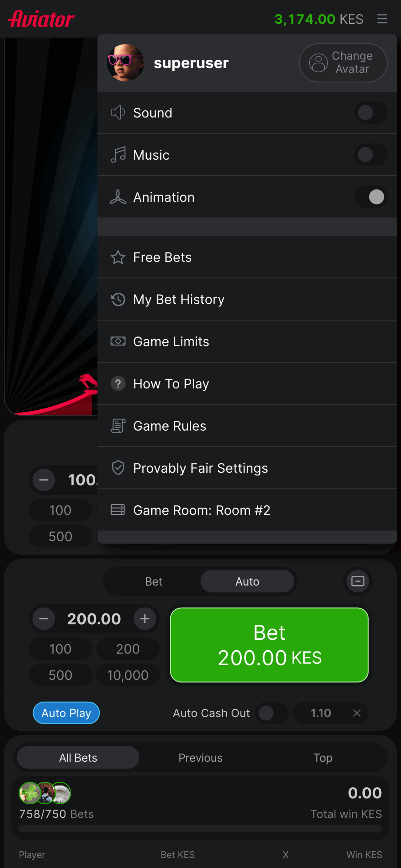Turn on Auto Cash Out toggle

point(272,713)
